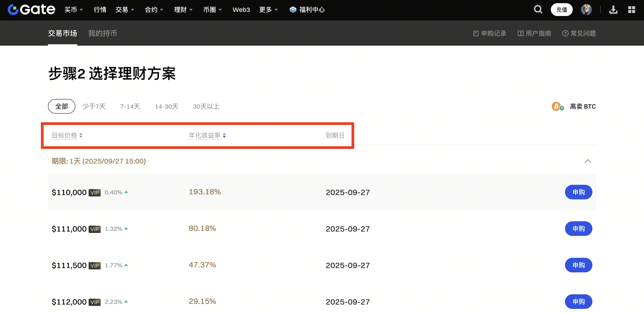Click the 充值 deposit button
The width and height of the screenshot is (644, 313).
click(562, 10)
